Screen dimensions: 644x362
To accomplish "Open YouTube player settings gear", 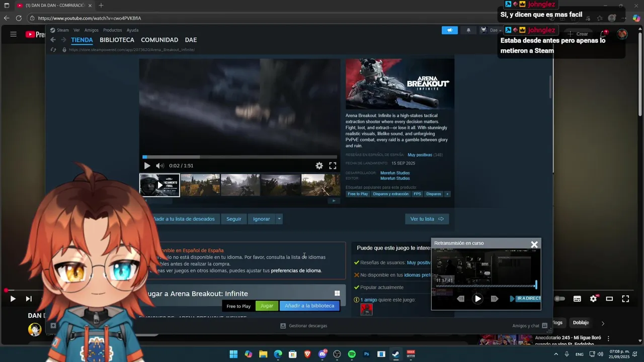I will coord(594,299).
